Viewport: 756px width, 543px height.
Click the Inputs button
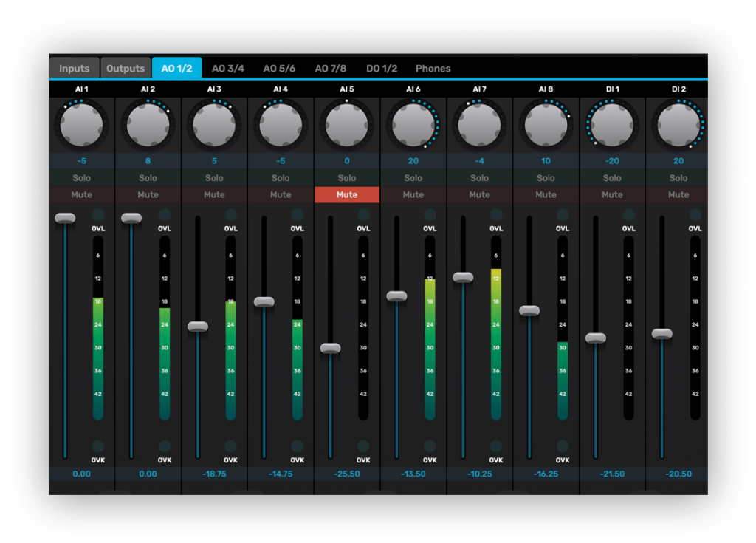coord(74,69)
